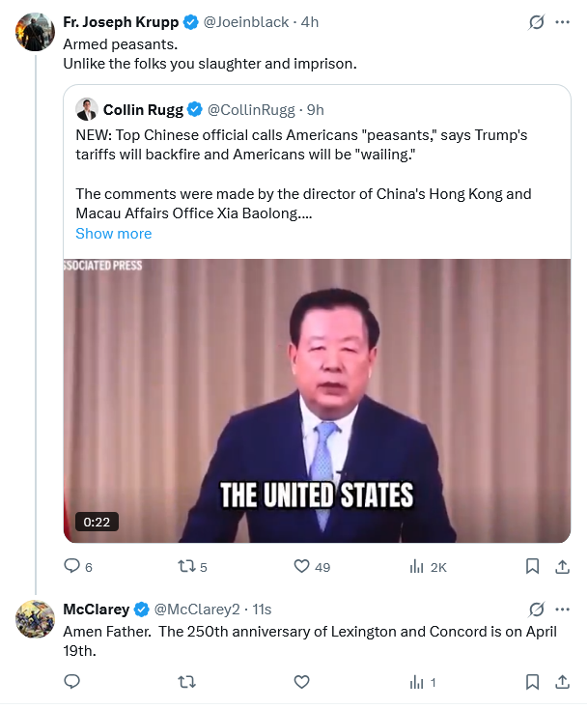Open @Joeinblack profile handle
This screenshot has height=709, width=588.
click(247, 22)
